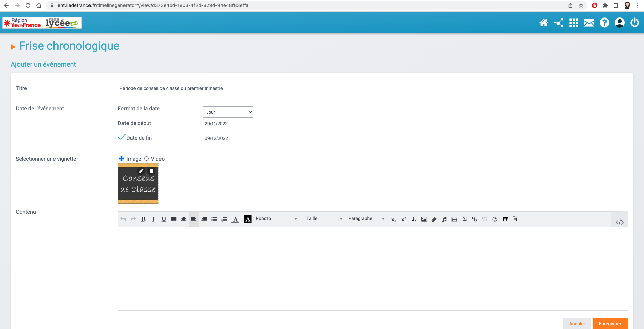Click the Date de début field
The image size is (644, 329).
228,124
